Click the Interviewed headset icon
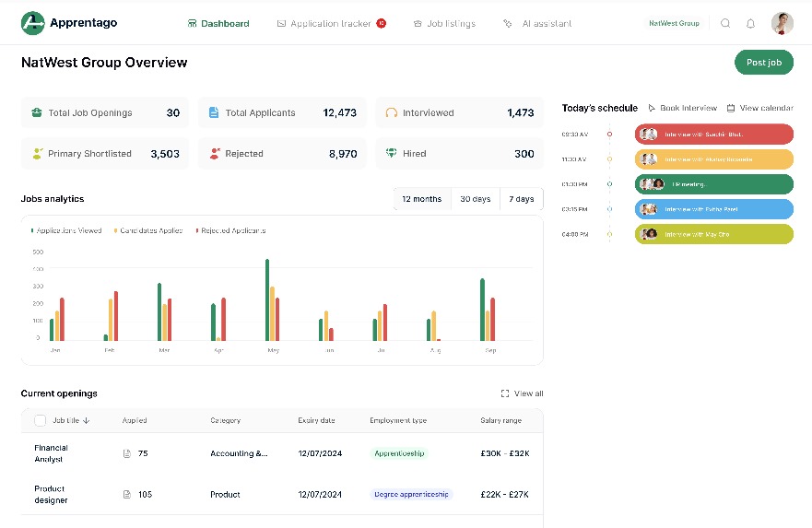The image size is (812, 528). pyautogui.click(x=391, y=112)
